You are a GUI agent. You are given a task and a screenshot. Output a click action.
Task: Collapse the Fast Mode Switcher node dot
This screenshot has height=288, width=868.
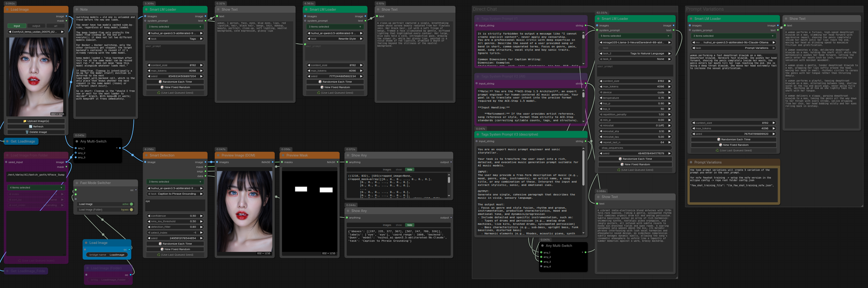coord(77,183)
